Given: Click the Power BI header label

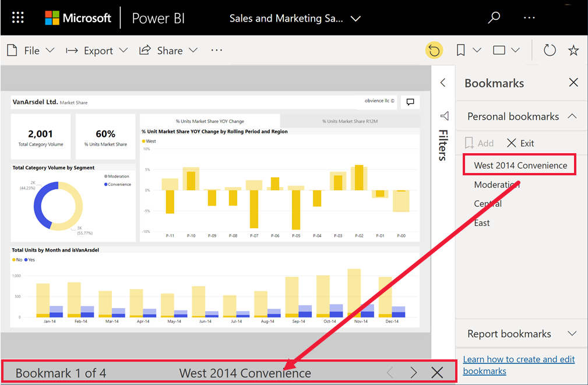Looking at the screenshot, I should coord(158,18).
